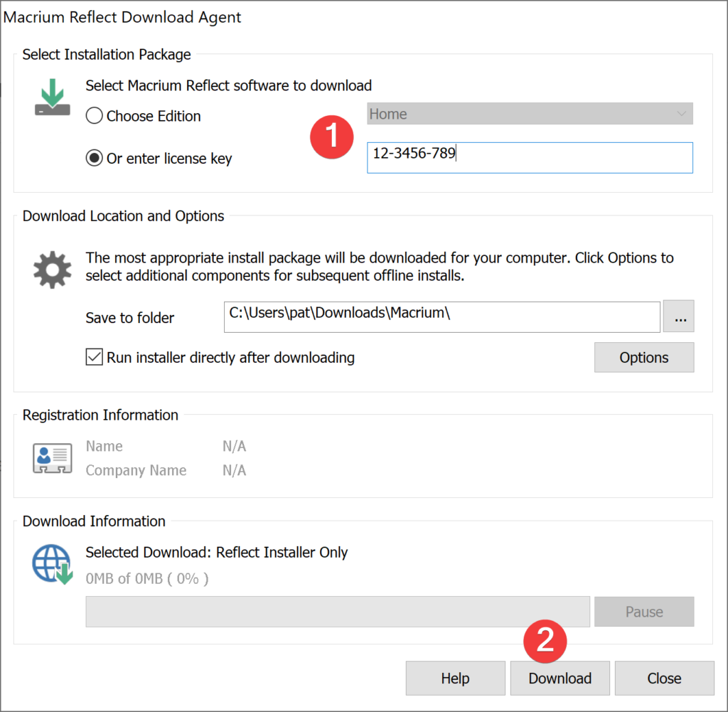Click the Help button
The height and width of the screenshot is (712, 728).
click(x=455, y=679)
